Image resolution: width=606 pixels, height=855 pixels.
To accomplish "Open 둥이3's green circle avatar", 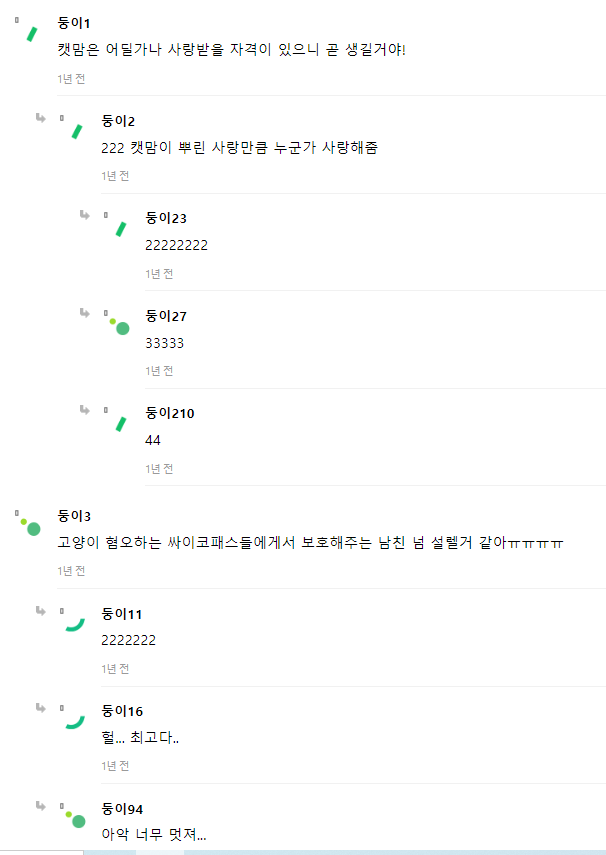I will pyautogui.click(x=30, y=526).
